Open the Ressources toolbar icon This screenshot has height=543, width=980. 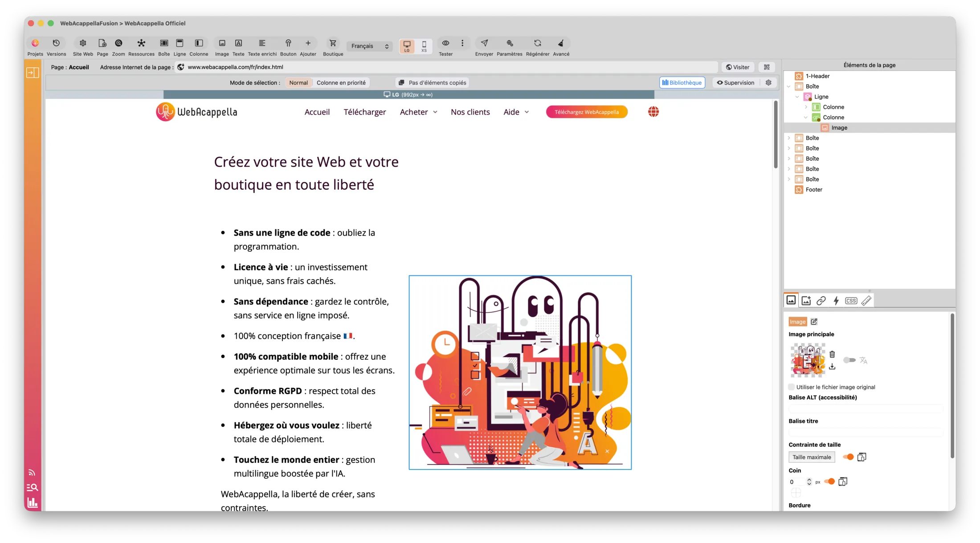click(141, 43)
